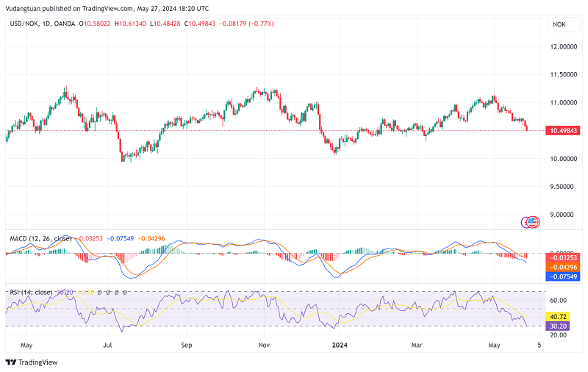Select the MACD (12, 26, close) indicator title
Image resolution: width=588 pixels, height=372 pixels.
[40, 238]
